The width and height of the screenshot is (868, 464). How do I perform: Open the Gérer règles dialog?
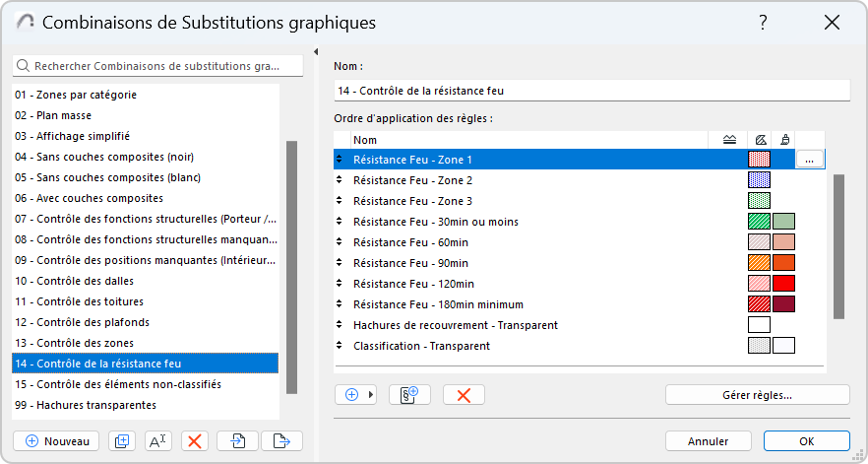[x=757, y=395]
